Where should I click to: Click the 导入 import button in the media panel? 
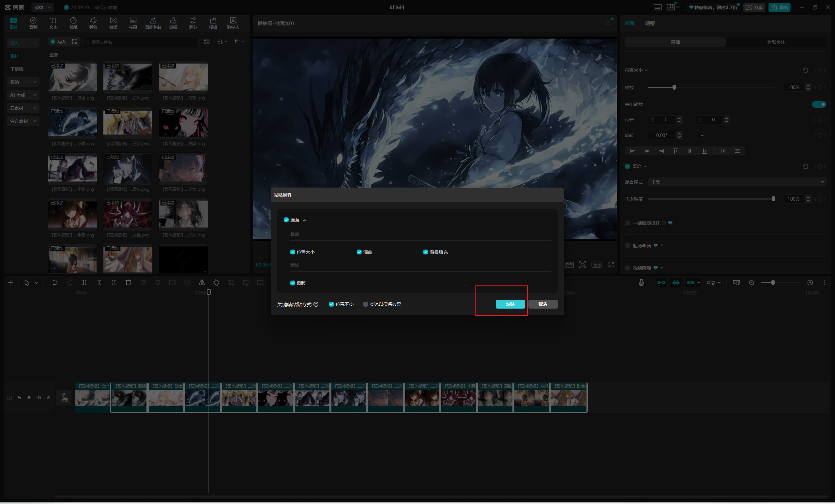click(x=58, y=42)
